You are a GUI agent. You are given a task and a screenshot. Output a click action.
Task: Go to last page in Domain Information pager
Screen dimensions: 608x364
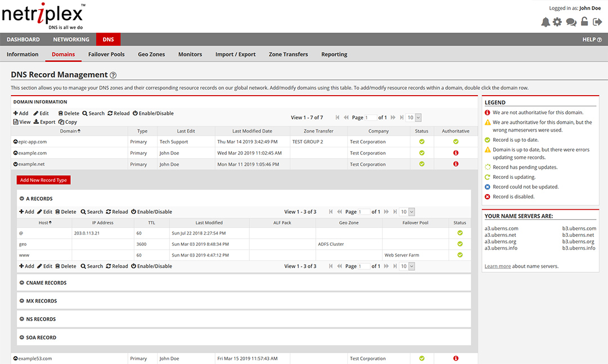coord(401,118)
